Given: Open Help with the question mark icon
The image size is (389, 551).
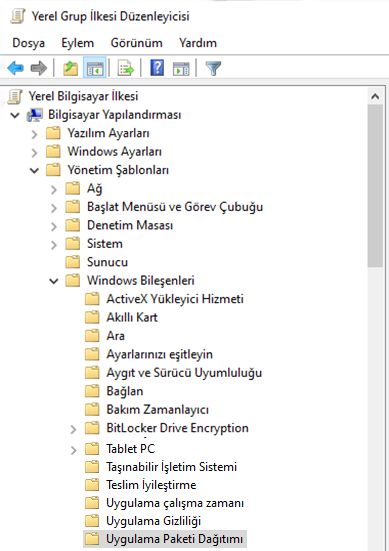Looking at the screenshot, I should (157, 67).
